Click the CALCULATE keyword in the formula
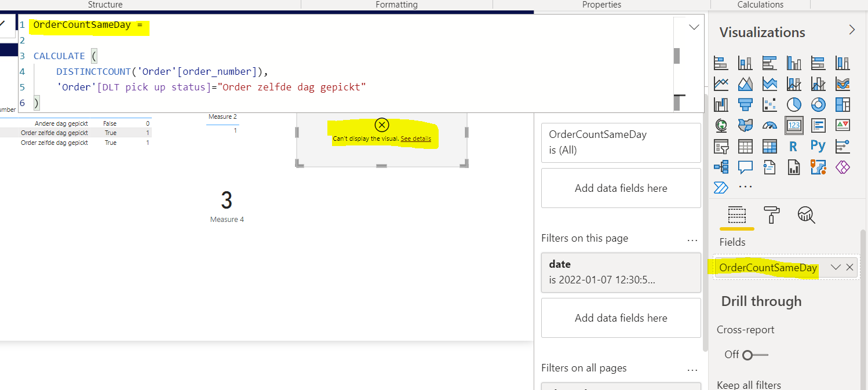Viewport: 868px width, 390px height. tap(59, 56)
